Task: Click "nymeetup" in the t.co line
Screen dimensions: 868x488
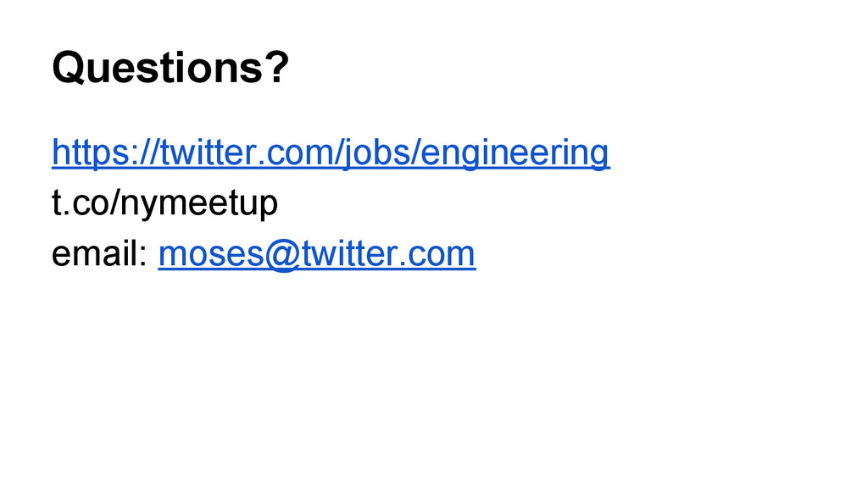Action: 198,203
